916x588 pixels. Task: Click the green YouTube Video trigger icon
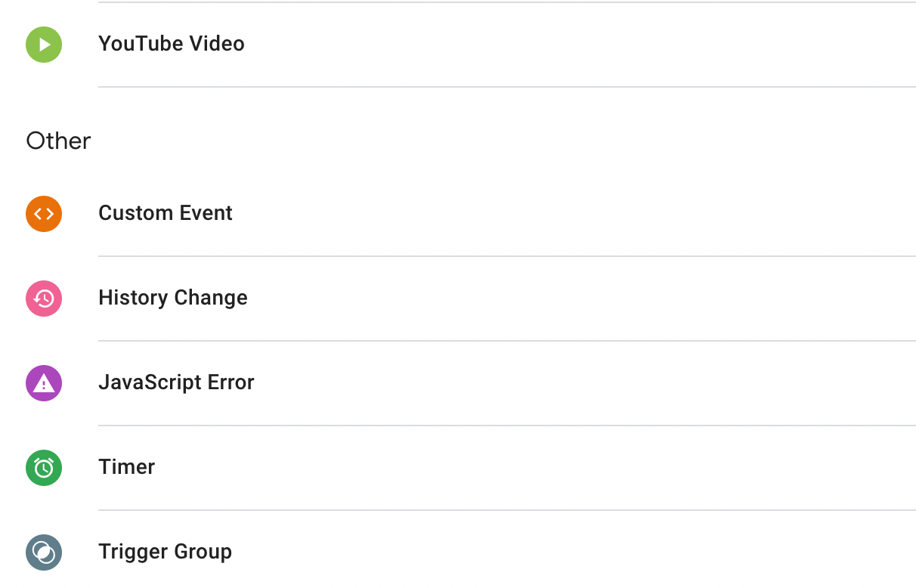pyautogui.click(x=43, y=45)
